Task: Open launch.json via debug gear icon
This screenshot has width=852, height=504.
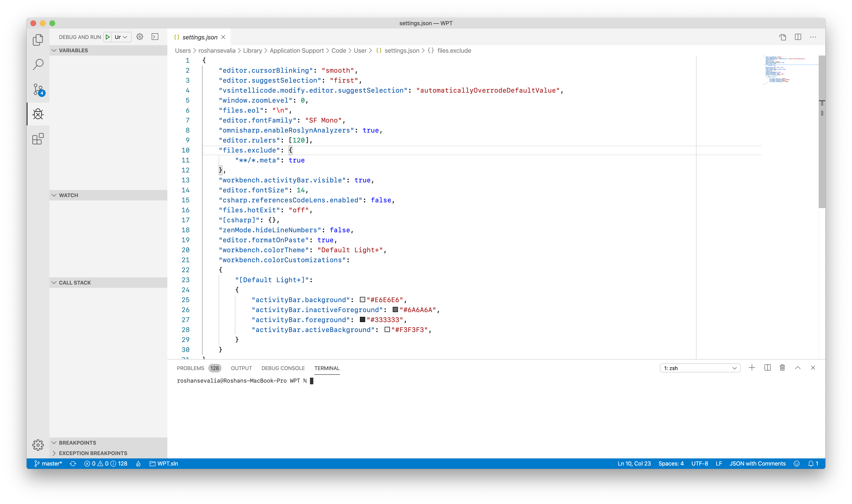Action: 140,37
